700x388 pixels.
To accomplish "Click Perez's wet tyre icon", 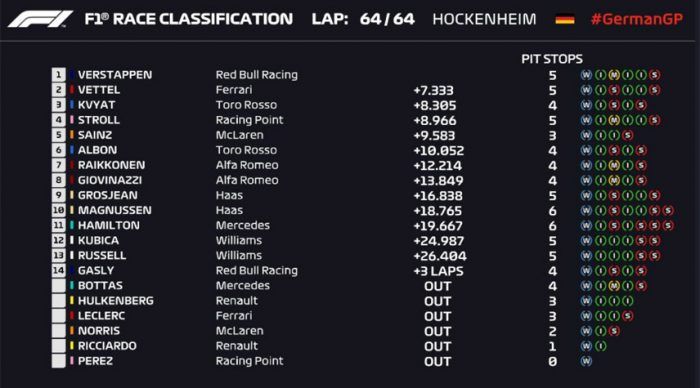I will tap(586, 361).
